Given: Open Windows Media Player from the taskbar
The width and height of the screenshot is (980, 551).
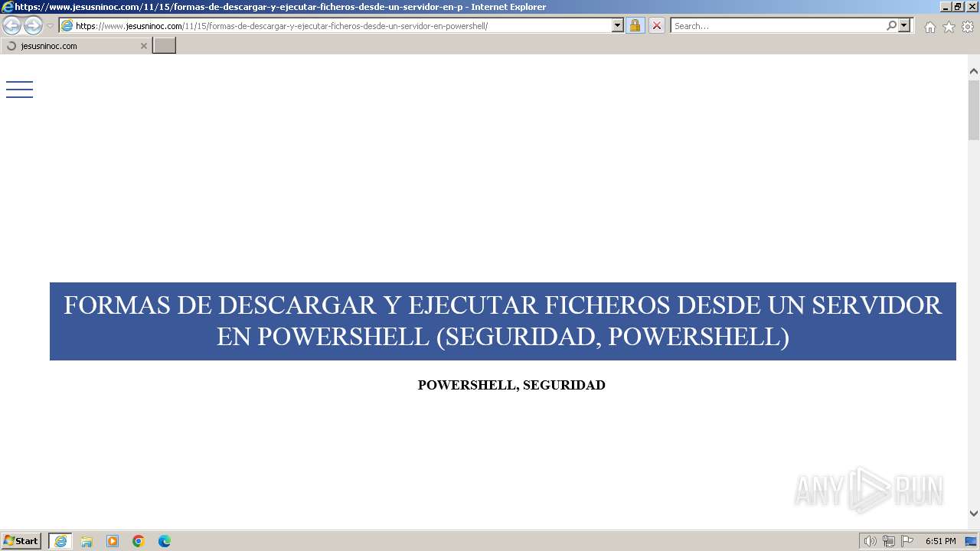Looking at the screenshot, I should tap(113, 541).
